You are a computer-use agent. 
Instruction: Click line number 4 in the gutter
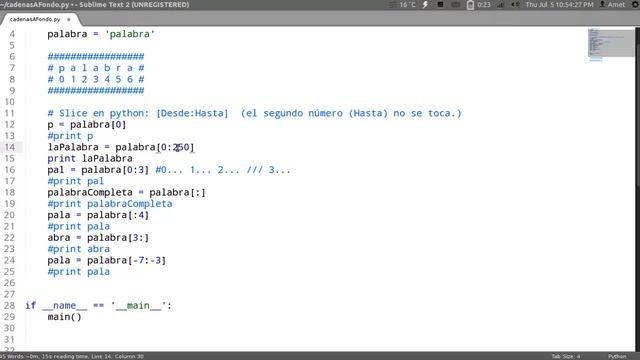pyautogui.click(x=12, y=34)
